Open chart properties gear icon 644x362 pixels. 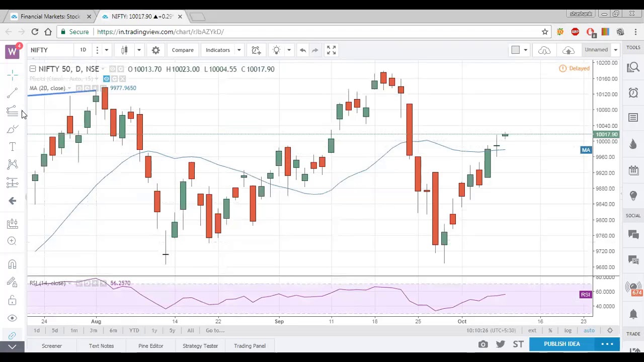pyautogui.click(x=156, y=50)
